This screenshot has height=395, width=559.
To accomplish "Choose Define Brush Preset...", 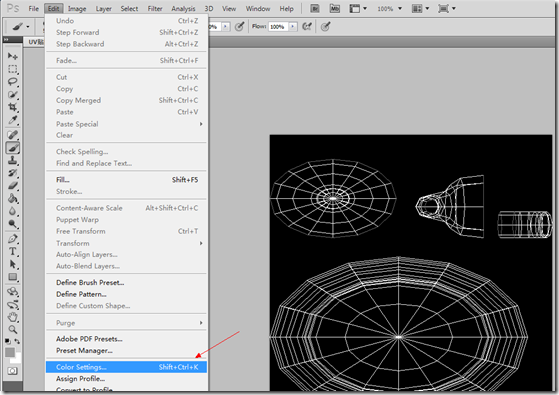I will (126, 282).
